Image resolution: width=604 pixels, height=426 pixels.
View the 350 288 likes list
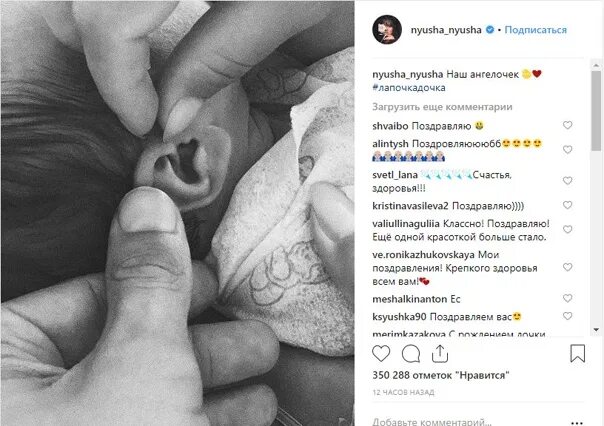(x=441, y=375)
